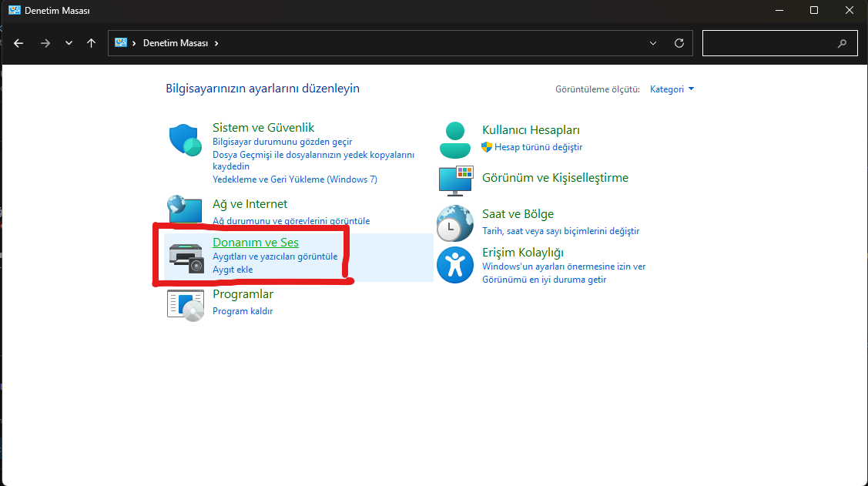Click the Görünüm ve Kişiselleştirme monitor icon

click(x=456, y=180)
